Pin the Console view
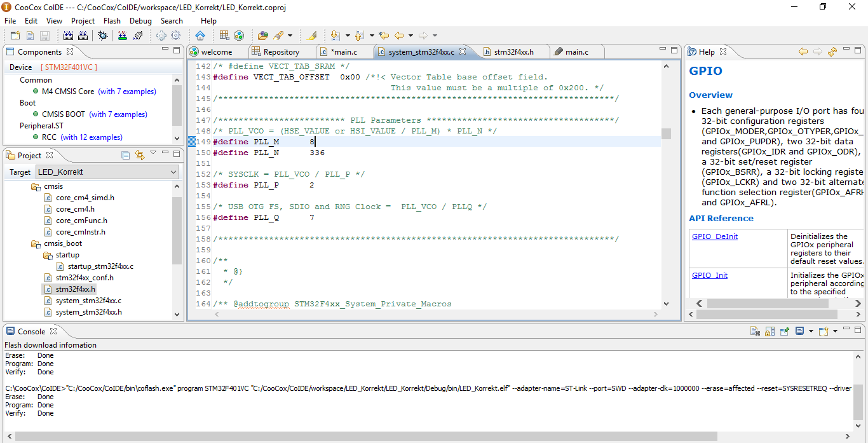This screenshot has width=868, height=443. click(x=785, y=331)
